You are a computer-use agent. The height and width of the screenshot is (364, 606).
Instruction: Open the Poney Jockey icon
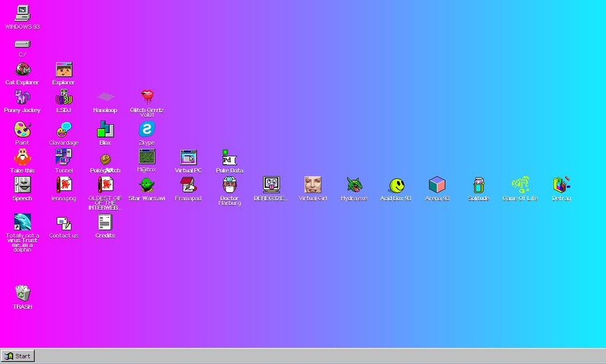[22, 98]
